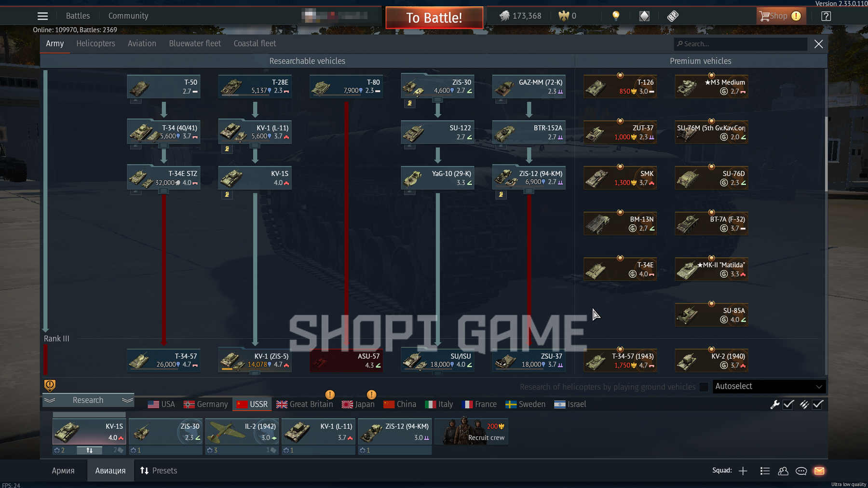Click the talisman icon under KV-1S tree card

point(227,194)
